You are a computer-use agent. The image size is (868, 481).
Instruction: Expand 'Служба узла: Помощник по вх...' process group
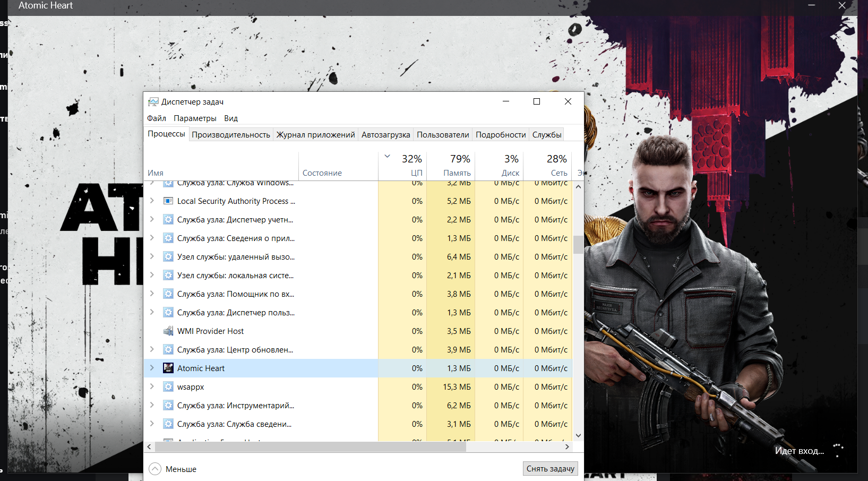pyautogui.click(x=152, y=294)
